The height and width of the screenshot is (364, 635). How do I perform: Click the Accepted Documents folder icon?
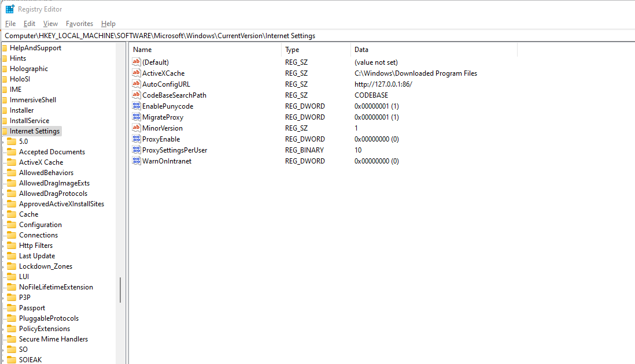coord(12,151)
